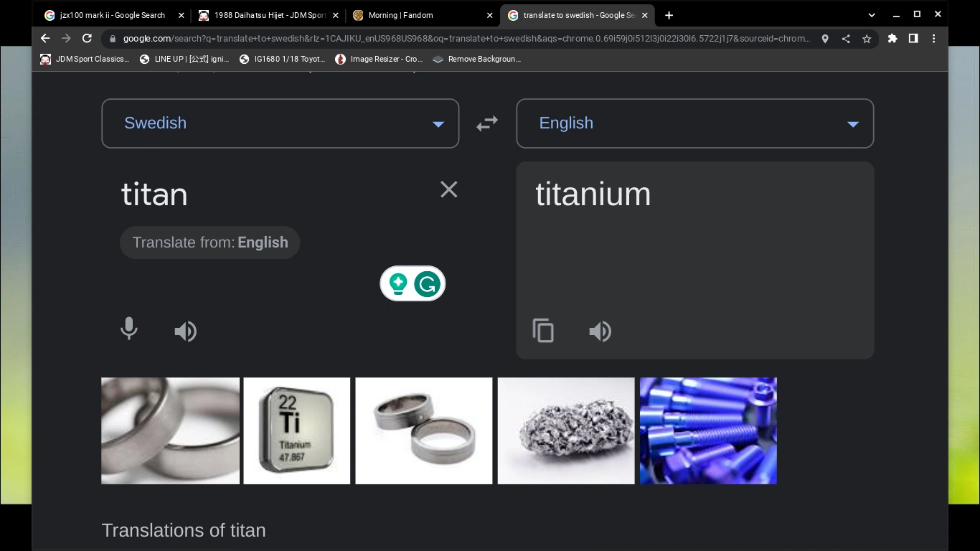Copy the titanium translation
The width and height of the screenshot is (980, 551).
click(543, 331)
